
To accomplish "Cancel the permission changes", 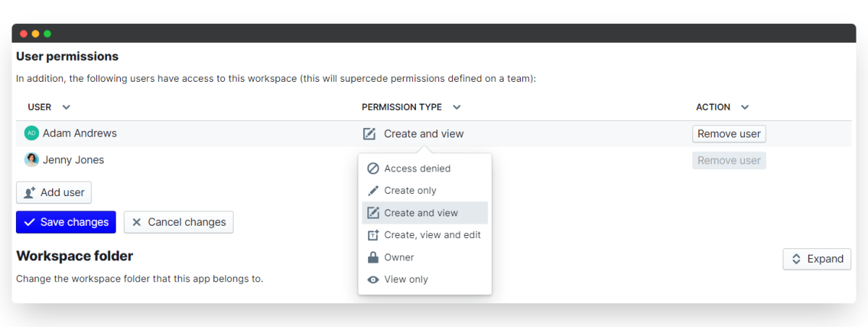I will 179,222.
